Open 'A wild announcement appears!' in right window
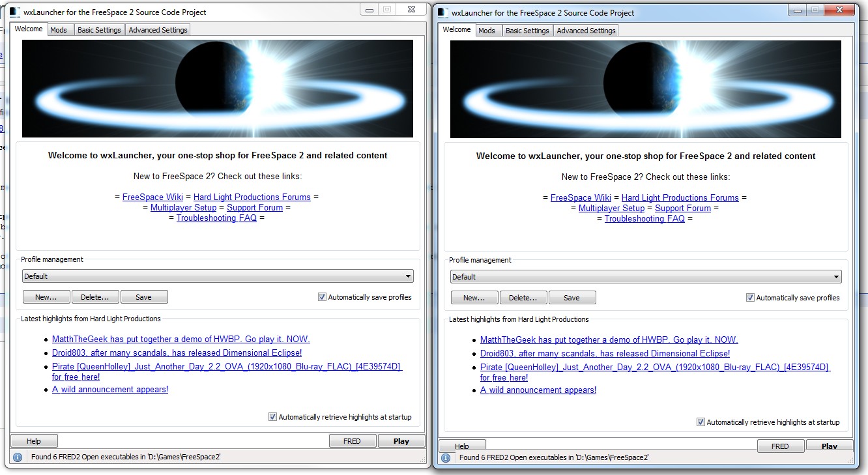Viewport: 868px width, 475px height. click(538, 390)
